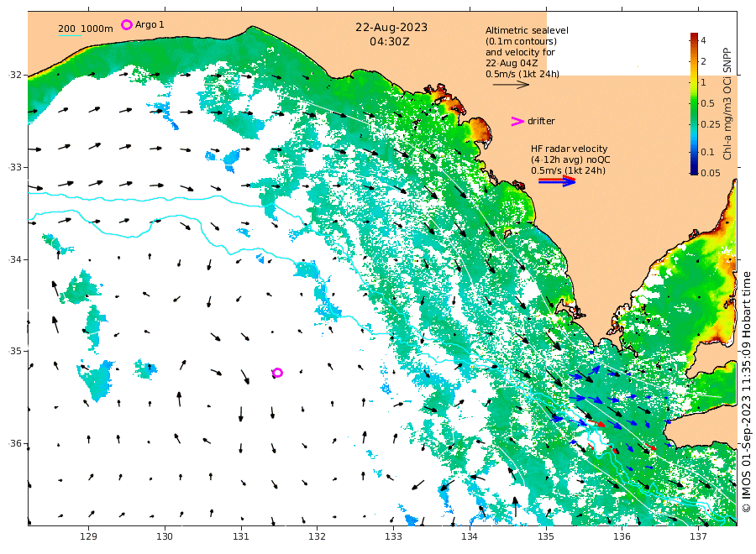The height and width of the screenshot is (554, 756).
Task: Click longitude axis label 135
Action: tap(546, 536)
